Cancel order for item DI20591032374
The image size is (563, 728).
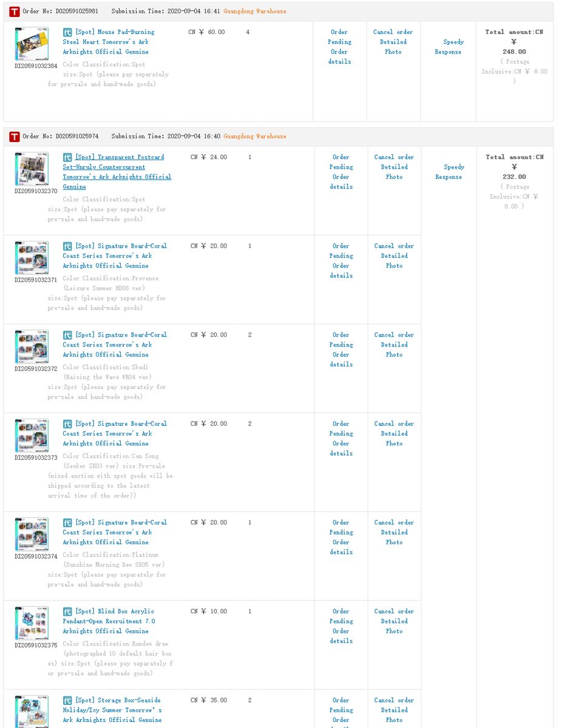(394, 522)
